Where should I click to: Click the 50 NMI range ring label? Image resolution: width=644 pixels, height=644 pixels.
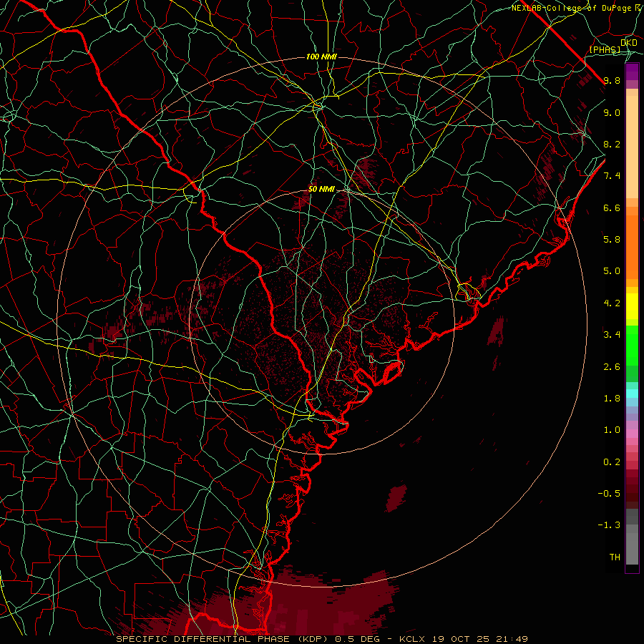tap(321, 190)
